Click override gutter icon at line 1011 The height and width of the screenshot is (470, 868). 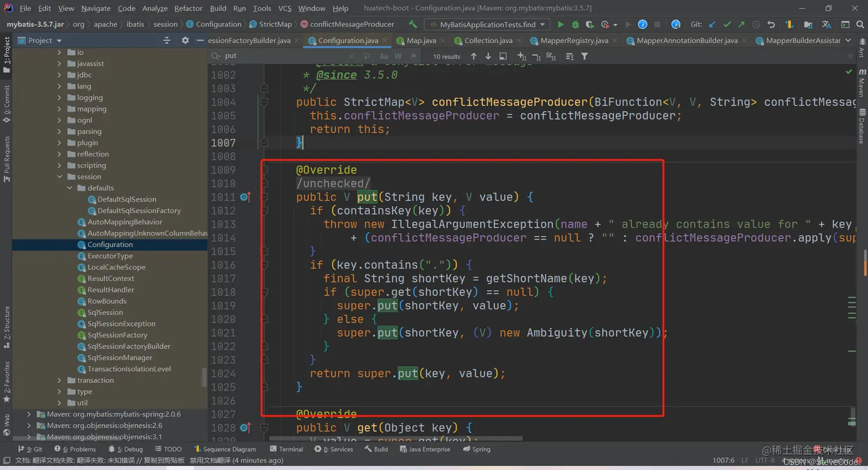(245, 197)
